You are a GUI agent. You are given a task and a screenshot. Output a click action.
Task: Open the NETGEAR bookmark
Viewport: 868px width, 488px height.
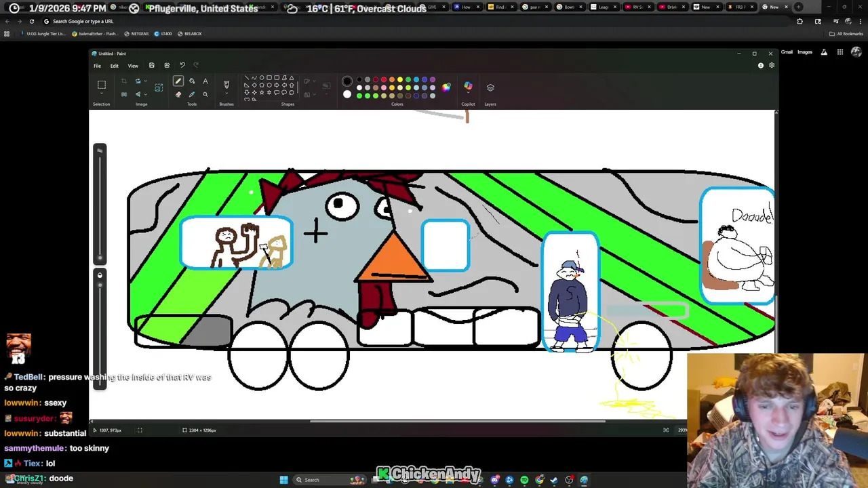coord(136,33)
